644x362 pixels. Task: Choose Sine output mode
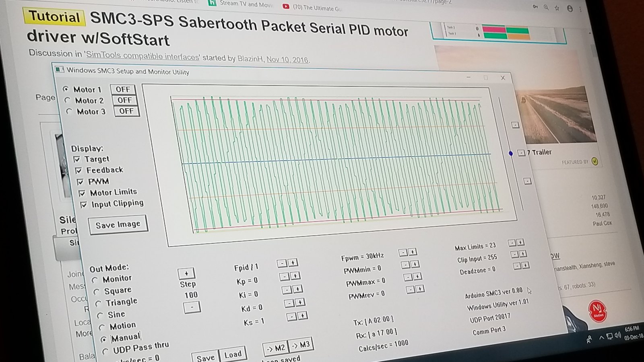pyautogui.click(x=100, y=316)
